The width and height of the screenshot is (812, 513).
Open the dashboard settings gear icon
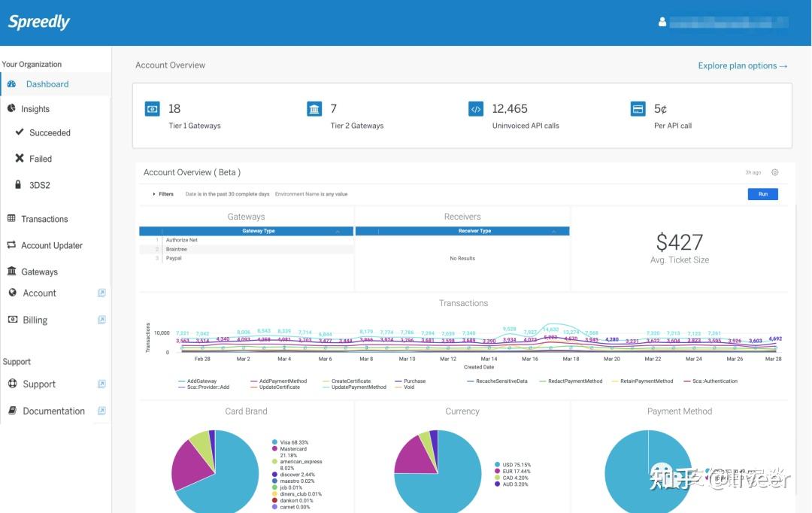coord(774,172)
